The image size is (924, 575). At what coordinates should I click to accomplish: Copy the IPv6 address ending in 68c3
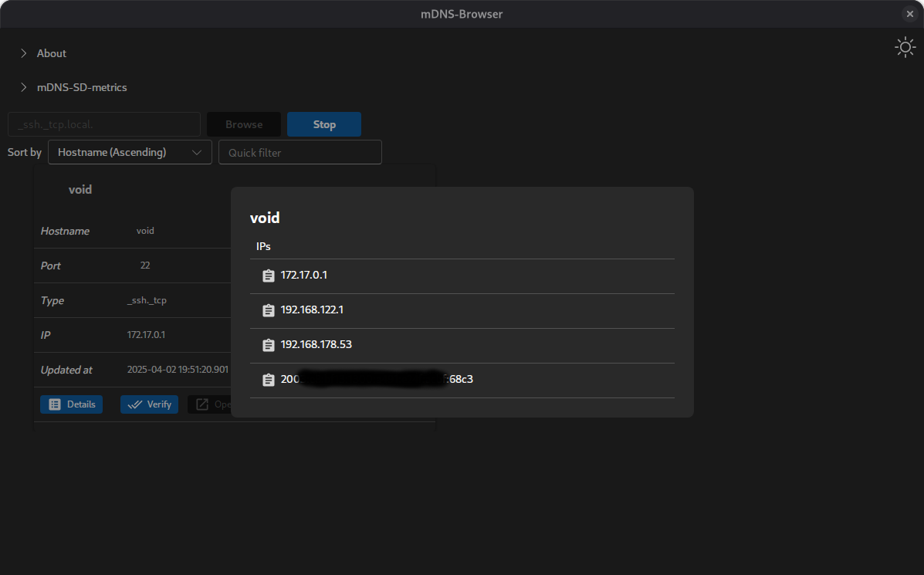(x=268, y=380)
